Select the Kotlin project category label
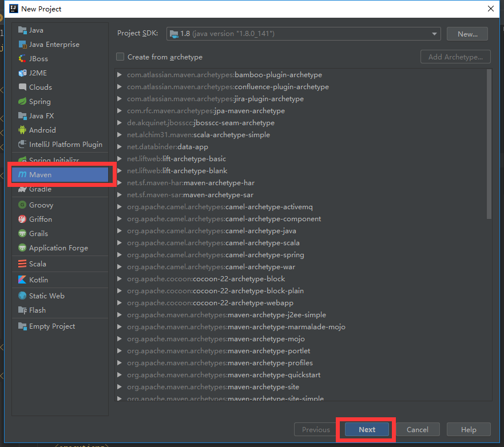 pos(38,280)
